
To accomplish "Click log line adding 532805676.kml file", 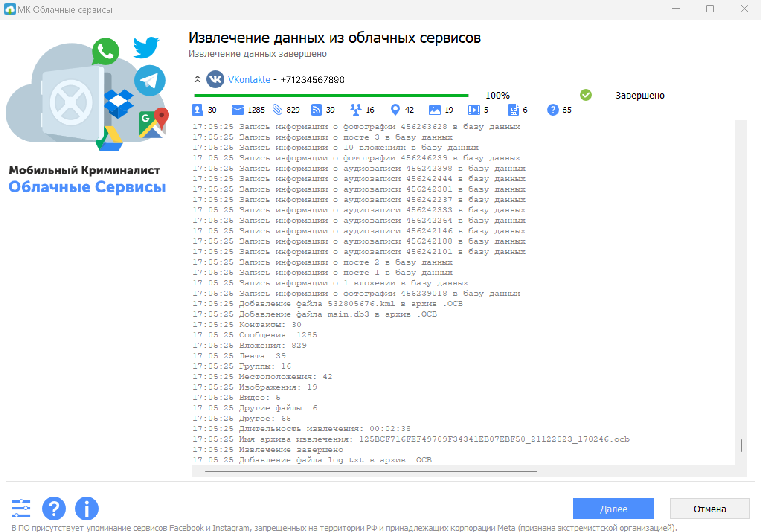I will (327, 304).
